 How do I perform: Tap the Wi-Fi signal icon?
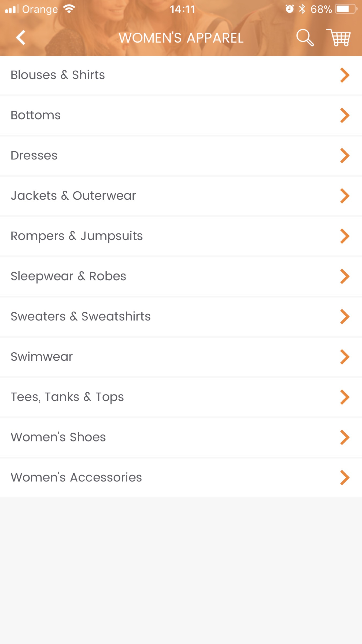69,9
